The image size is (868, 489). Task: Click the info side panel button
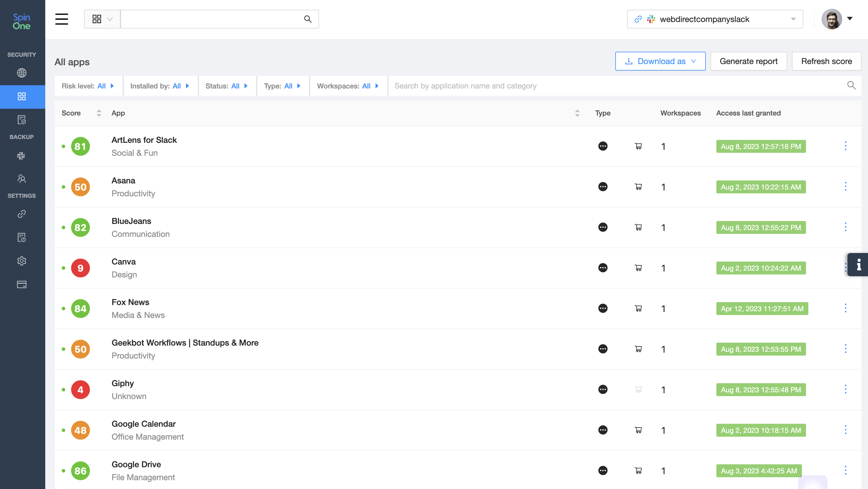coord(858,264)
